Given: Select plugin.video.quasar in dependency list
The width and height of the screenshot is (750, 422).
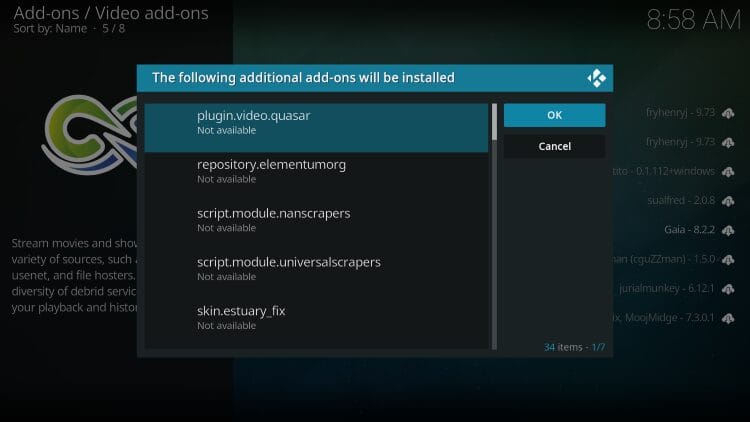Looking at the screenshot, I should point(316,128).
